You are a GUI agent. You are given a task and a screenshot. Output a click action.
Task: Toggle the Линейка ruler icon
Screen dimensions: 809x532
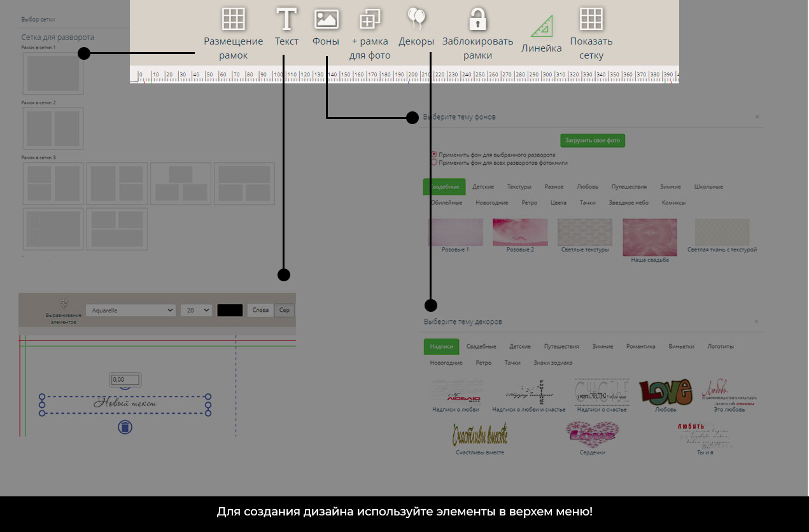click(x=542, y=26)
